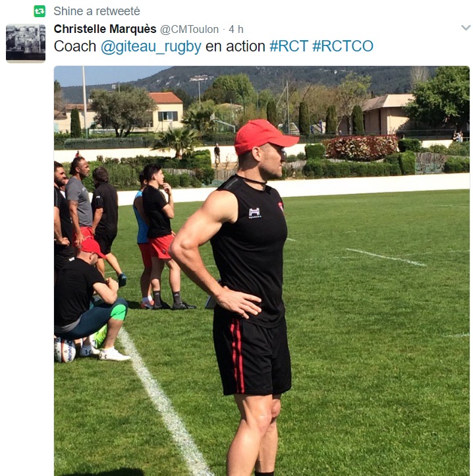Click the 'en action' tweet text
Viewport: 473px width, 476px height.
click(x=235, y=46)
